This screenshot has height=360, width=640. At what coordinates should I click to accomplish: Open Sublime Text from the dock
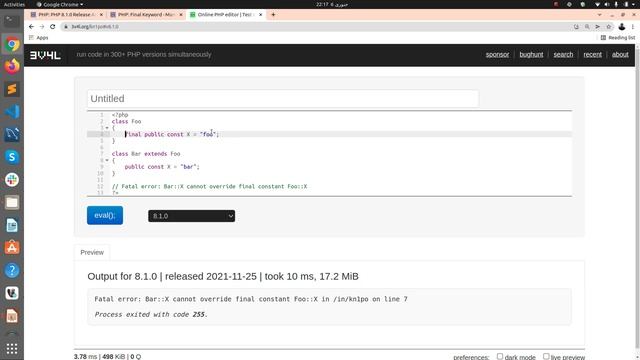click(x=12, y=89)
